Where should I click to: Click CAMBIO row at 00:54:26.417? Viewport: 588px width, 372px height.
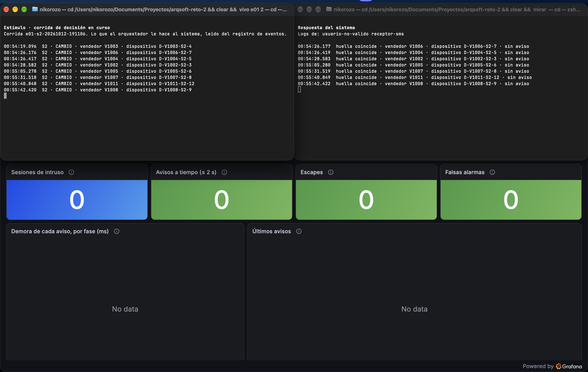[98, 59]
